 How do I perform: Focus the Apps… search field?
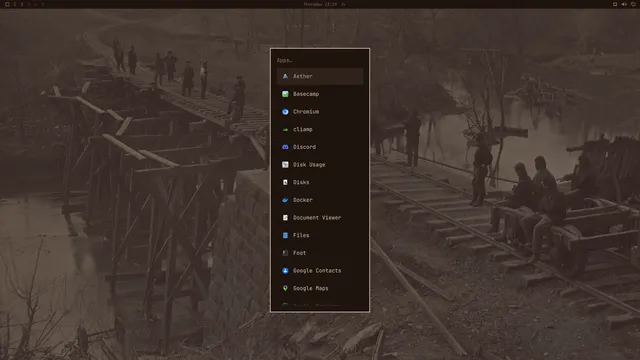[320, 60]
